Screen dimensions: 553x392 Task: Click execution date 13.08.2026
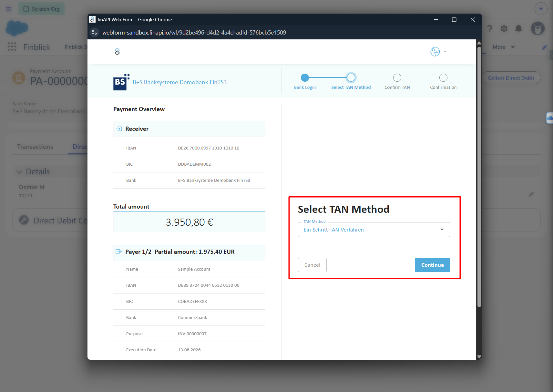click(189, 350)
